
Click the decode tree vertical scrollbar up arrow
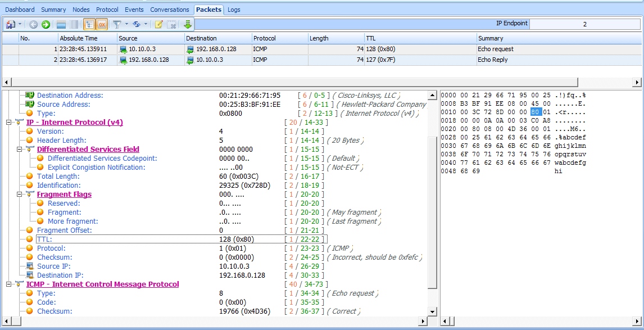pyautogui.click(x=433, y=96)
